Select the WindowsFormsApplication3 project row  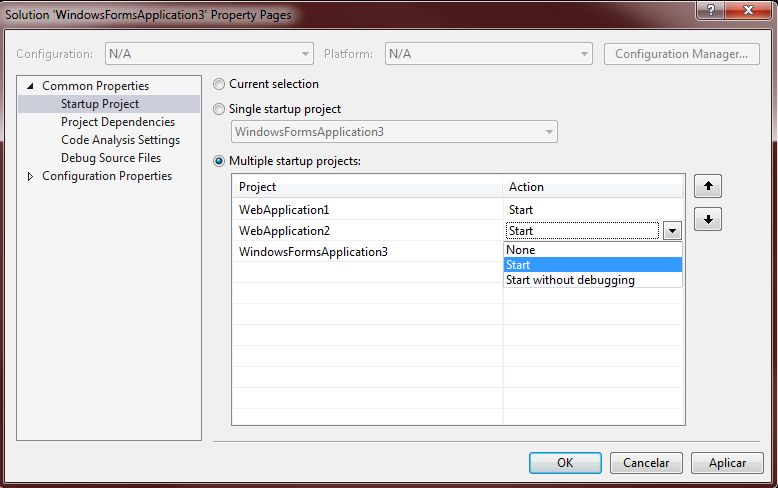coord(367,252)
